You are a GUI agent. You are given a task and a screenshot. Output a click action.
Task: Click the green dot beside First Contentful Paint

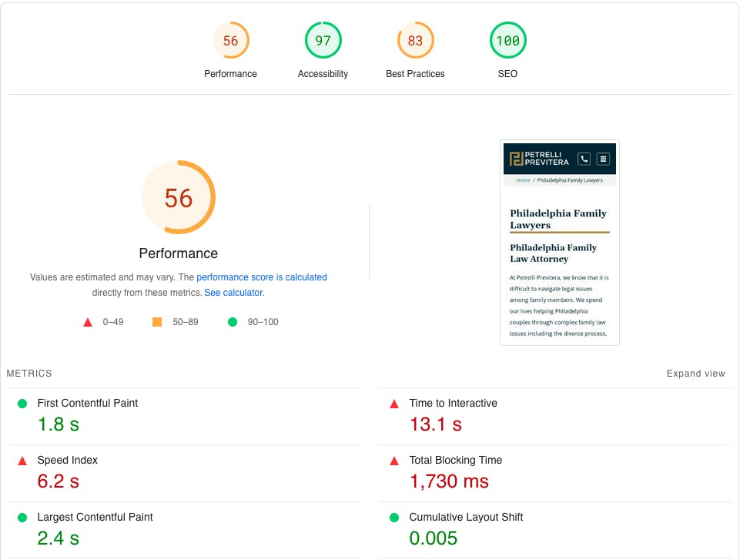click(x=22, y=404)
